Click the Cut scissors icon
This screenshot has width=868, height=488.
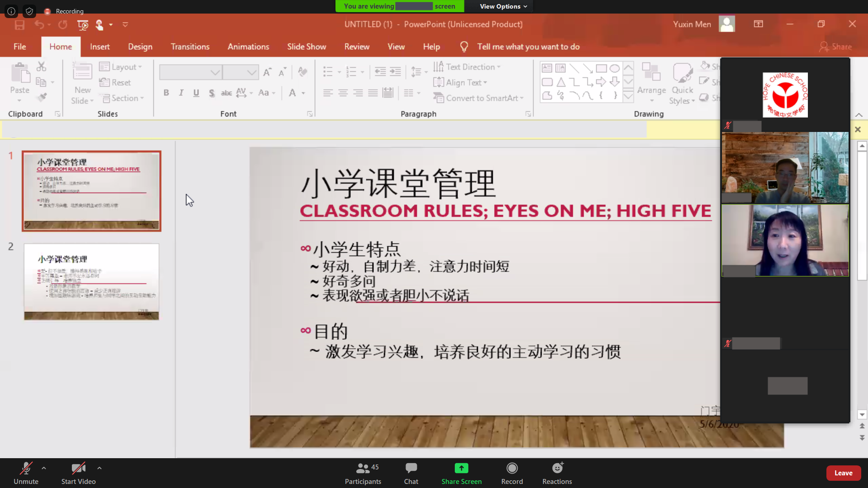(x=41, y=67)
